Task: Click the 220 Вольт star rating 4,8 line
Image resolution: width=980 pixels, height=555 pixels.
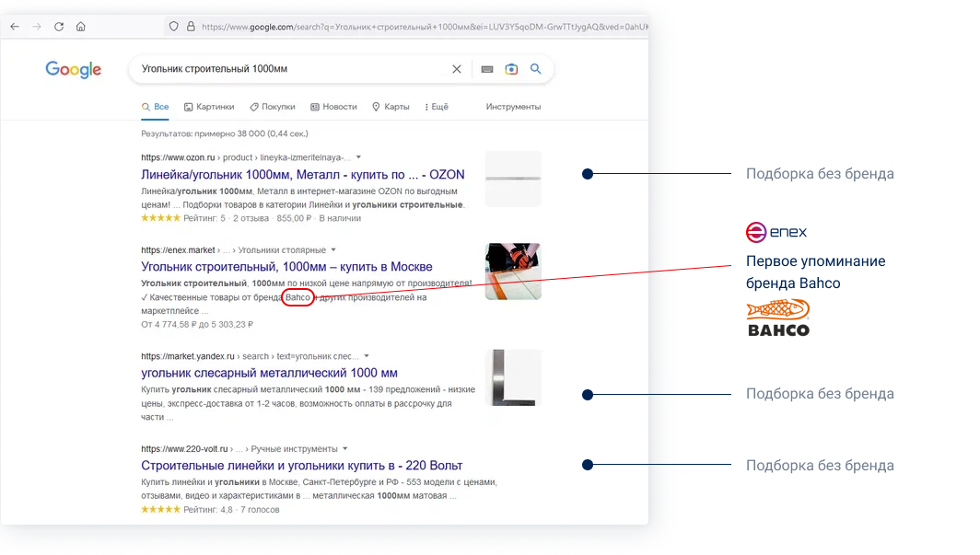Action: click(210, 509)
